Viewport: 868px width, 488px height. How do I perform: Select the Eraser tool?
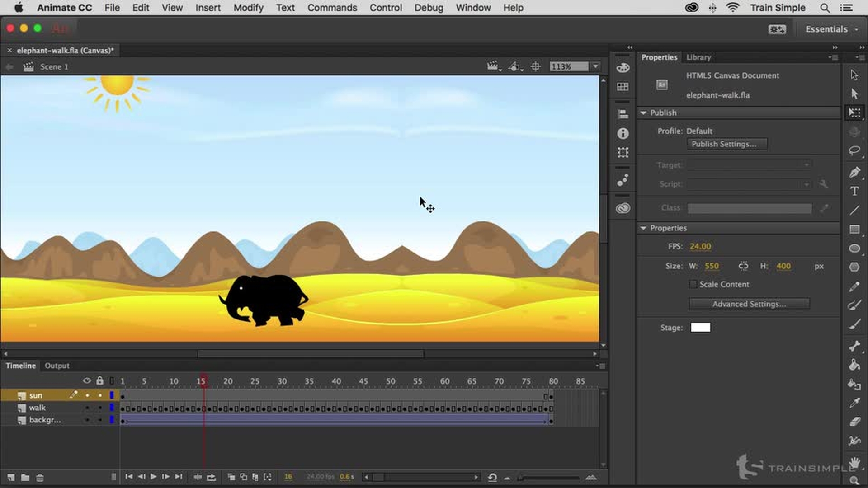click(x=854, y=422)
